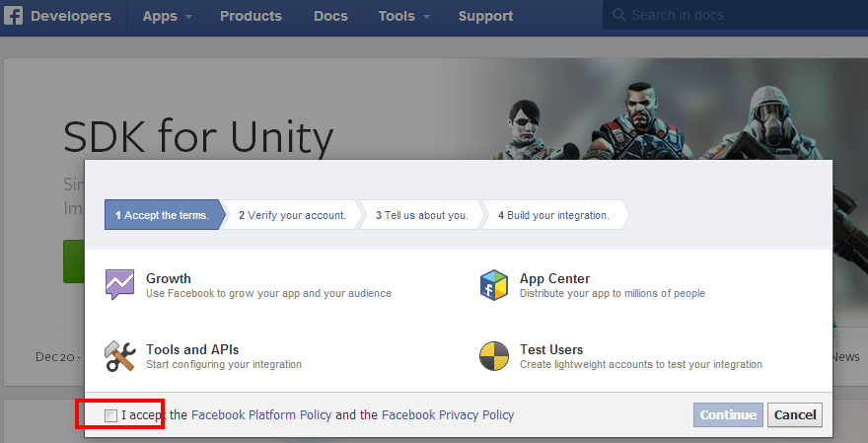Click the SDK for Unity banner title
This screenshot has width=868, height=443.
[x=198, y=137]
